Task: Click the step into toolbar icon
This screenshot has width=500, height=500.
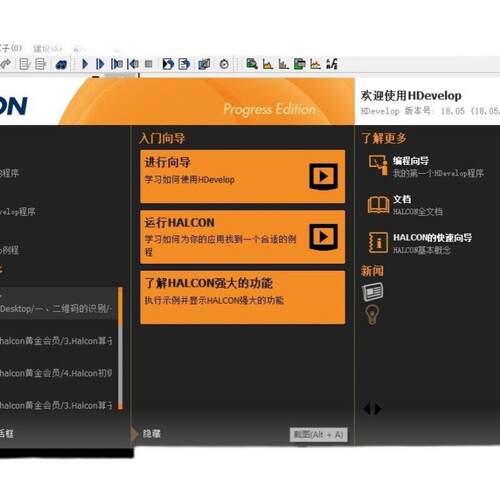Action: coord(117,64)
